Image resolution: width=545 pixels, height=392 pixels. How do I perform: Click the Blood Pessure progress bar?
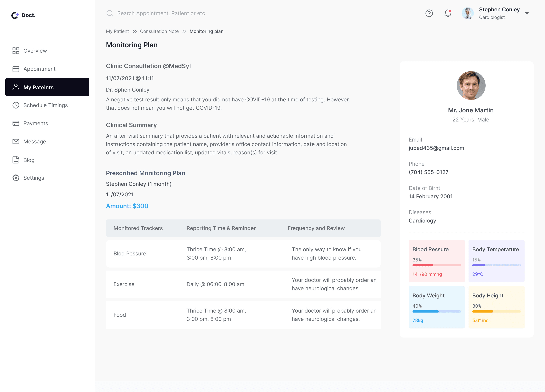pyautogui.click(x=436, y=265)
